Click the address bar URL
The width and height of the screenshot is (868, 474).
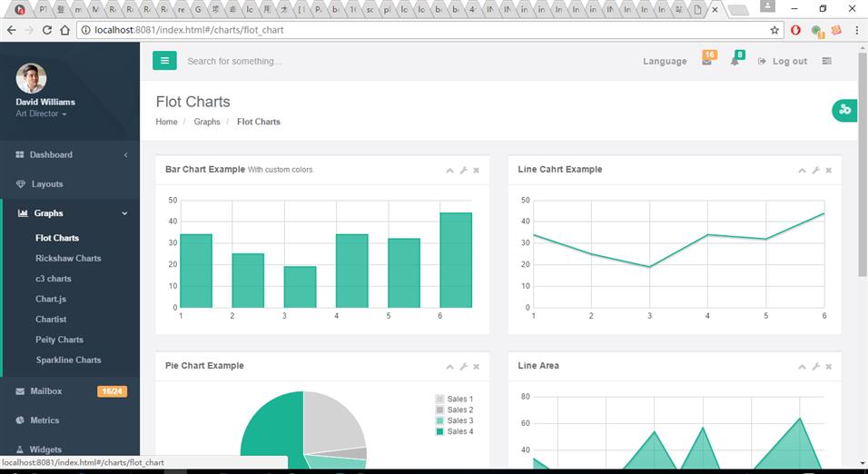[x=189, y=30]
